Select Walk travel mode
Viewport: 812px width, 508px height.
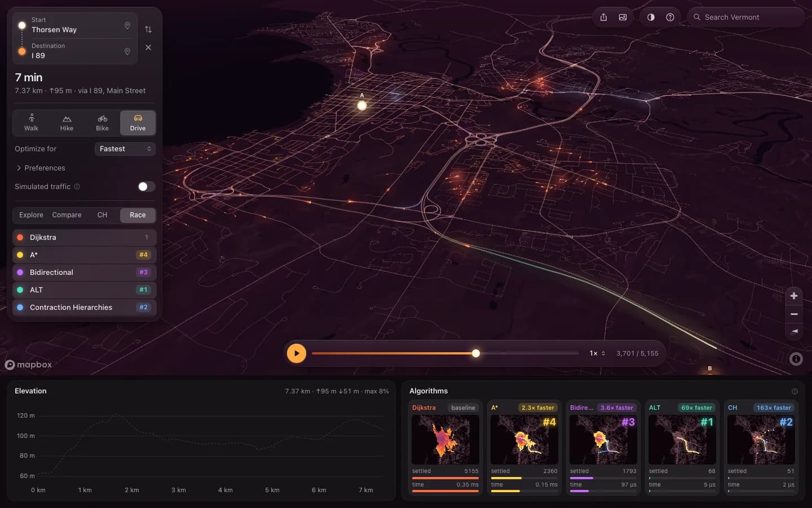[x=31, y=122]
